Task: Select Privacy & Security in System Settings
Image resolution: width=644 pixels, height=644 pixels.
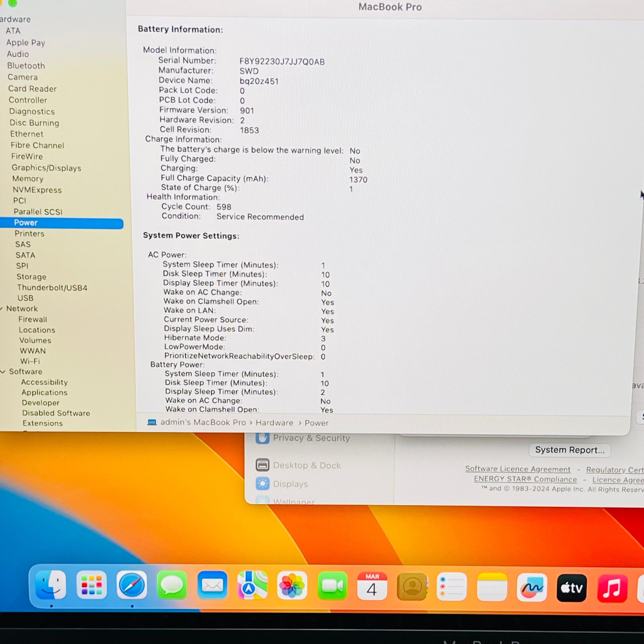Action: [311, 438]
